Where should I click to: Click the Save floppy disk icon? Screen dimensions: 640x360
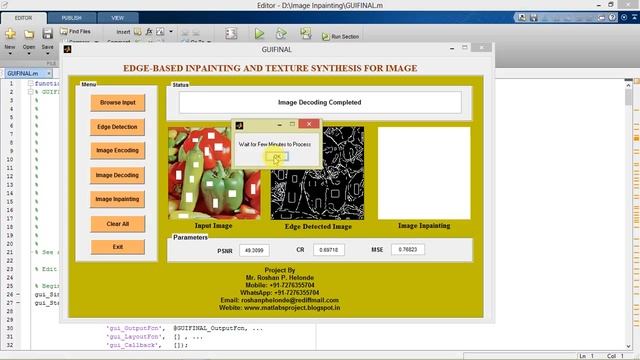click(x=47, y=34)
